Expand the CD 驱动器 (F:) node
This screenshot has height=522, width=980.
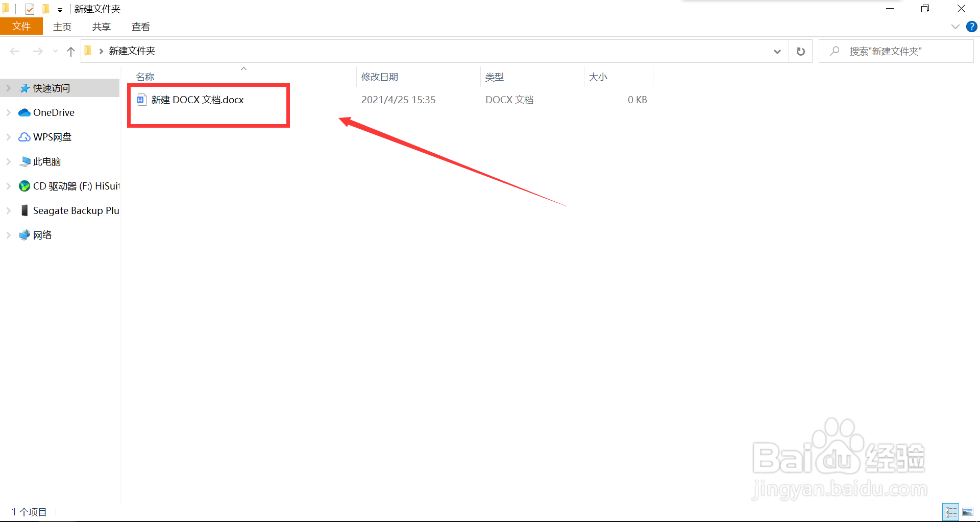[9, 186]
